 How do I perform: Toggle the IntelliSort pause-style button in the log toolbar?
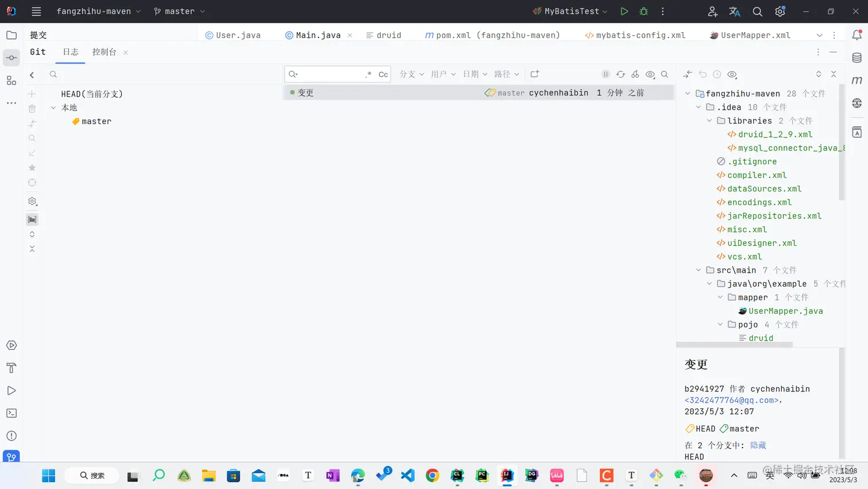606,74
